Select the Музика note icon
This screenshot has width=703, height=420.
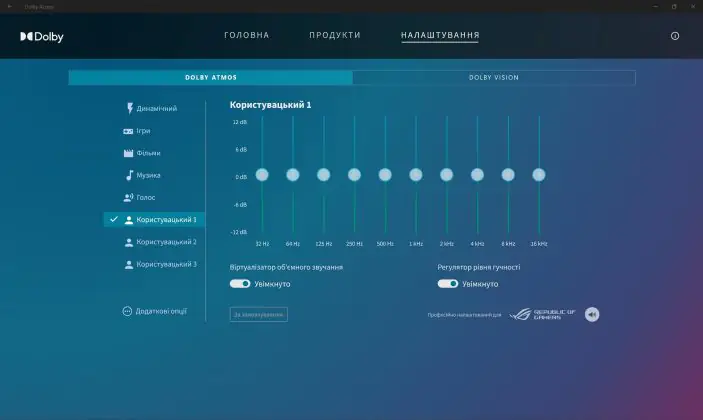click(129, 175)
